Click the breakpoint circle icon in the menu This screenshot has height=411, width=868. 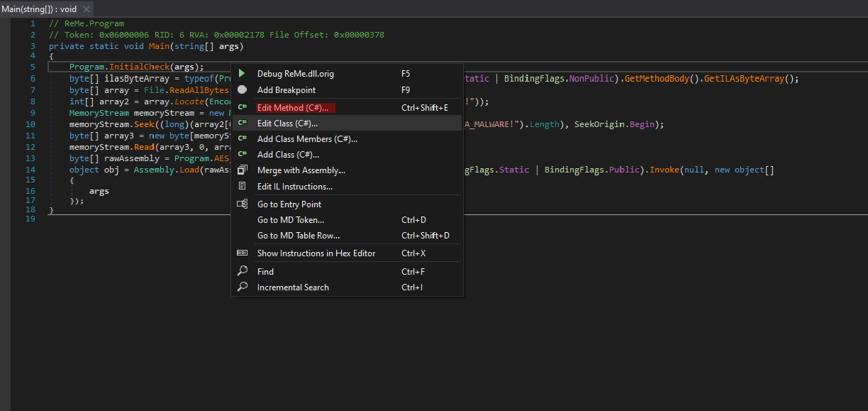(x=243, y=90)
